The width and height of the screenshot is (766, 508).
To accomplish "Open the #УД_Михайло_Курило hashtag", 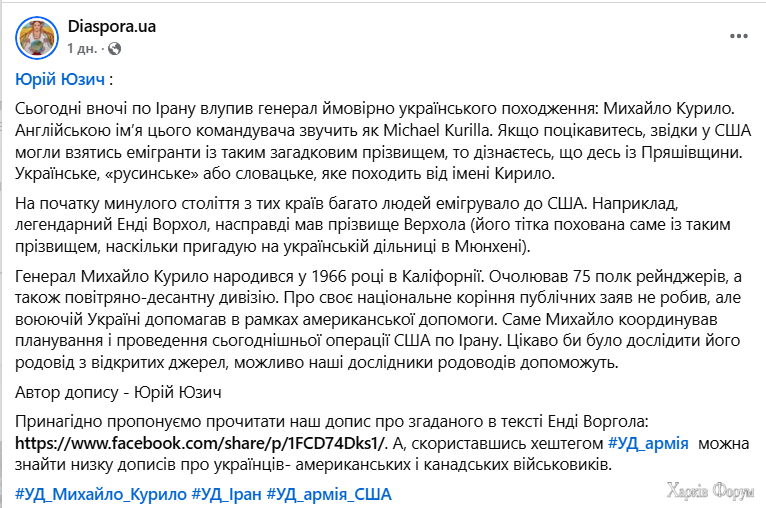I will coord(101,494).
